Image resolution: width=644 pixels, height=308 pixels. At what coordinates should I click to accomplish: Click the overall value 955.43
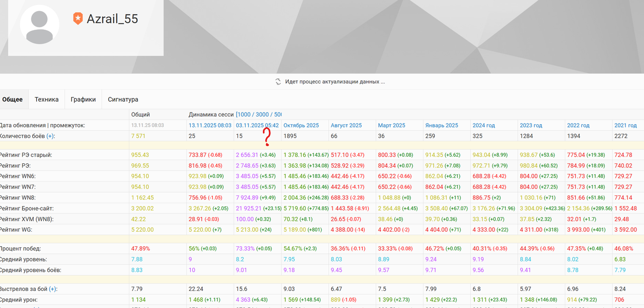coord(140,155)
